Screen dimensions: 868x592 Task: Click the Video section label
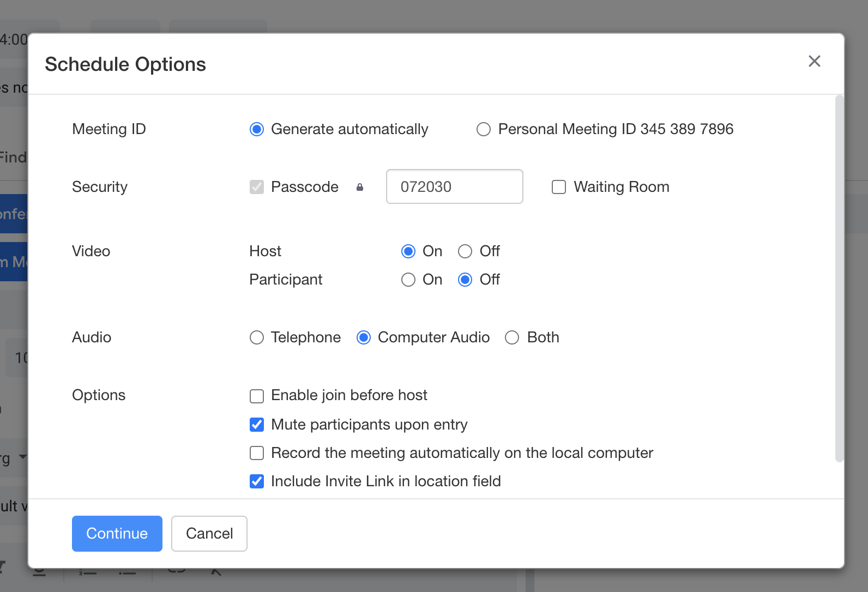pos(91,251)
